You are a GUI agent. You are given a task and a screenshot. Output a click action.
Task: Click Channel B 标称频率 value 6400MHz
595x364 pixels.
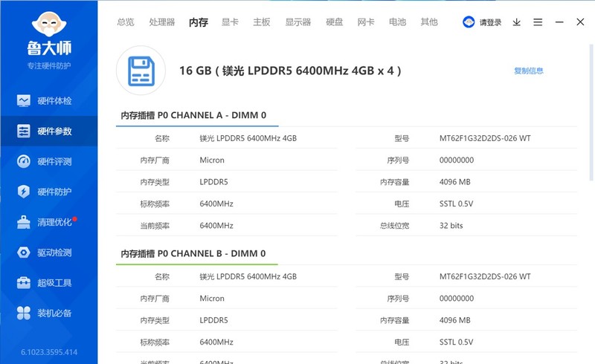click(216, 342)
